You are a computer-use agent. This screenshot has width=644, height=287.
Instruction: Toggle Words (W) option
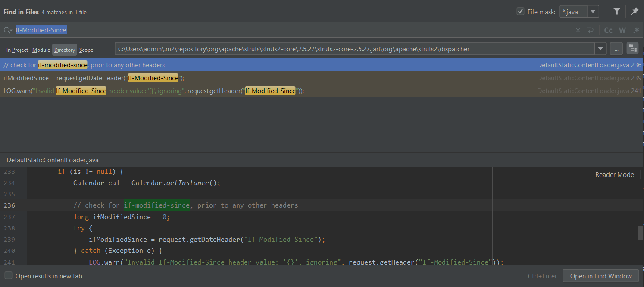[x=622, y=30]
